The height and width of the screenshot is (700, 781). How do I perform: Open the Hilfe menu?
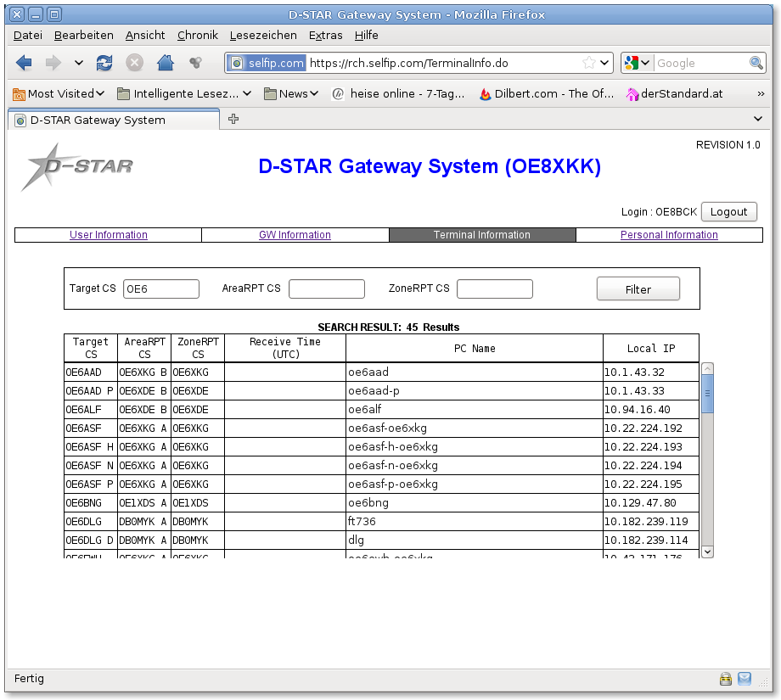tap(367, 36)
